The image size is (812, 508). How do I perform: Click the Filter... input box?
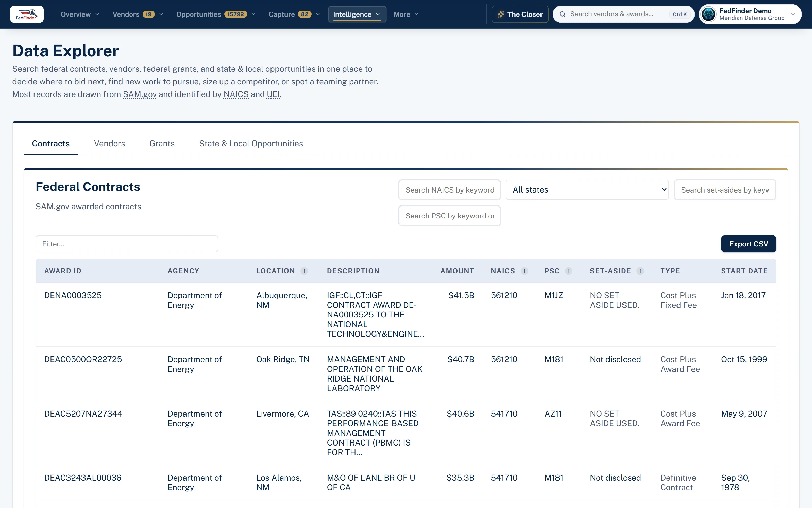point(127,244)
